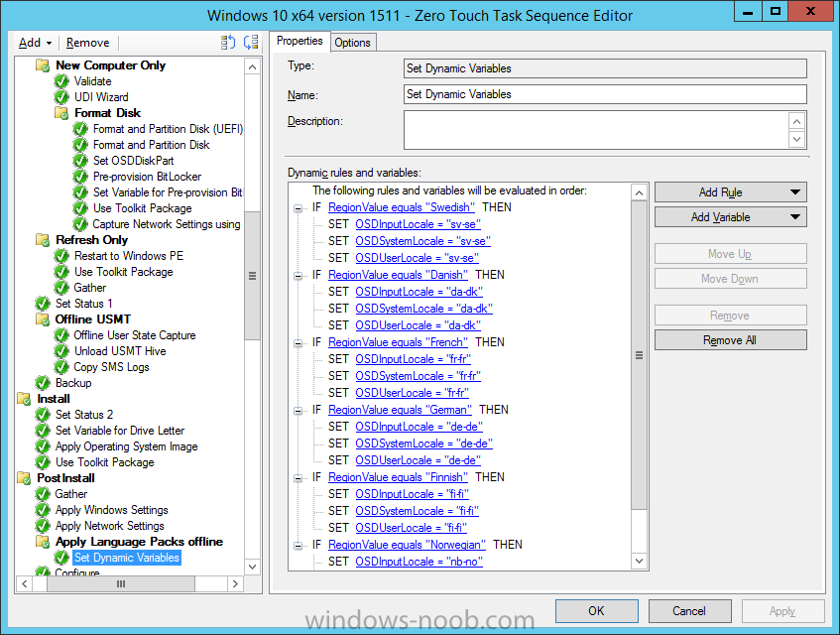Click the check icon beside Apply Operating System Image
Screen dimensions: 840x635
pos(43,446)
